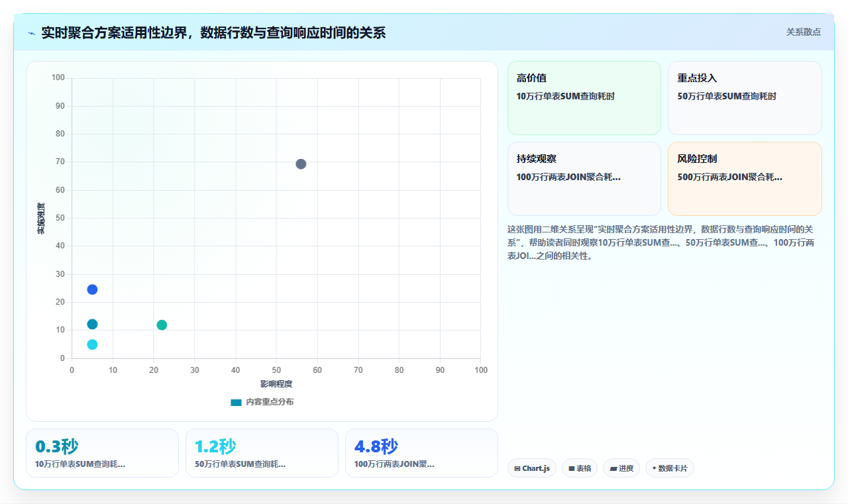
Task: Click the Chart.js tag
Action: (532, 468)
